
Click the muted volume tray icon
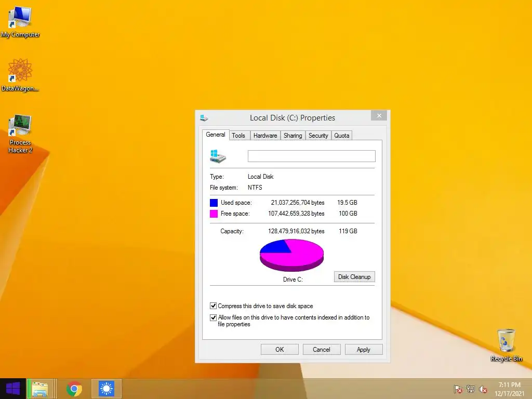pos(483,389)
